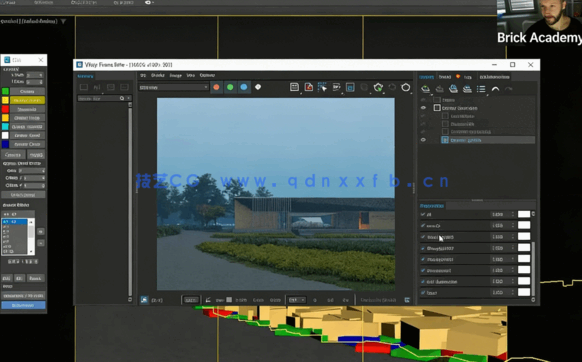Click the white color swatch of the 'All' row
This screenshot has width=582, height=362.
(524, 214)
